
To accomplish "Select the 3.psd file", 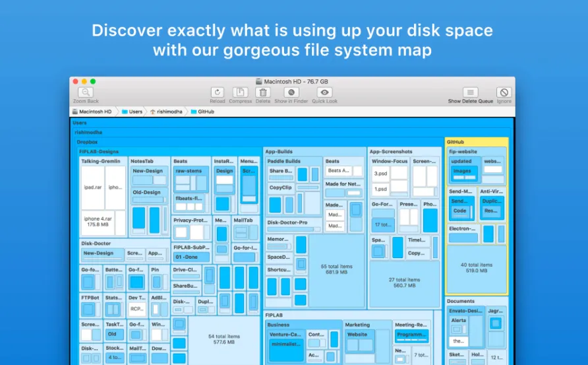I will [380, 174].
